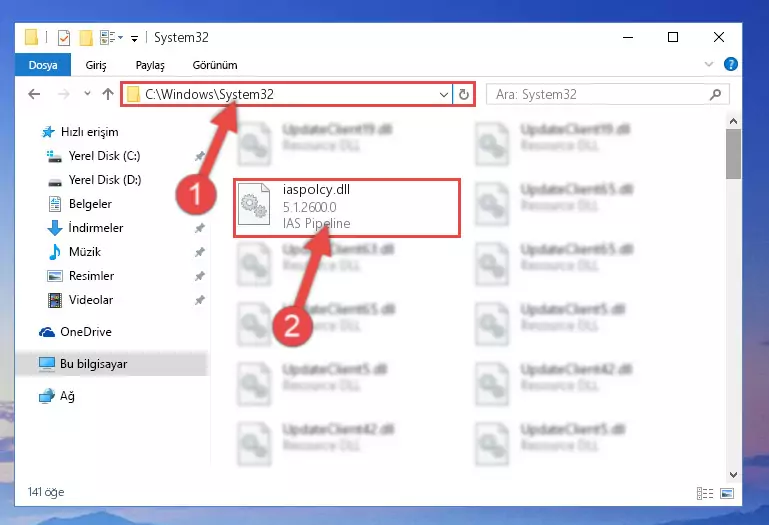Switch to the Paylaş ribbon tab
769x525 pixels.
150,65
